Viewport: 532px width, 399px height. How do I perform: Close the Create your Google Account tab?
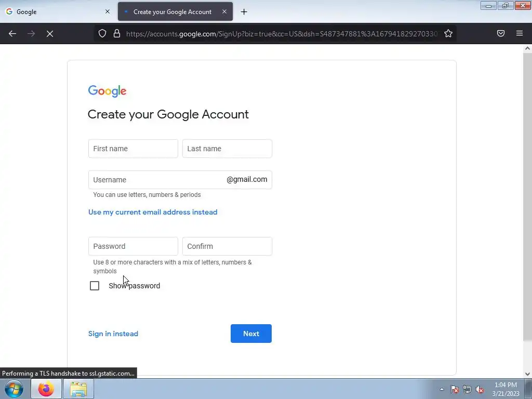click(x=224, y=11)
